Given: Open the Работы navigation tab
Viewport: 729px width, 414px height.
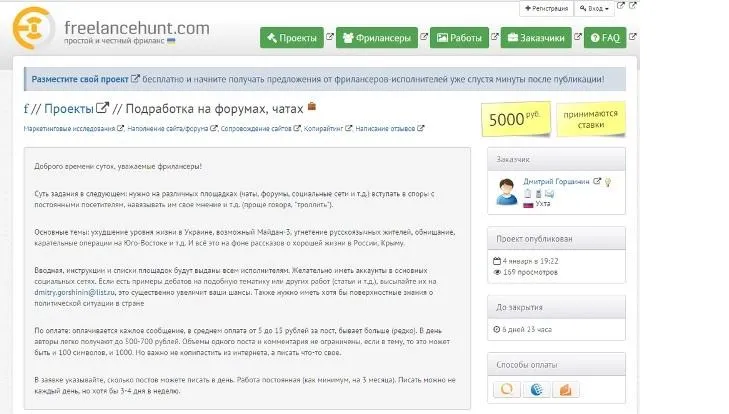Looking at the screenshot, I should point(458,39).
